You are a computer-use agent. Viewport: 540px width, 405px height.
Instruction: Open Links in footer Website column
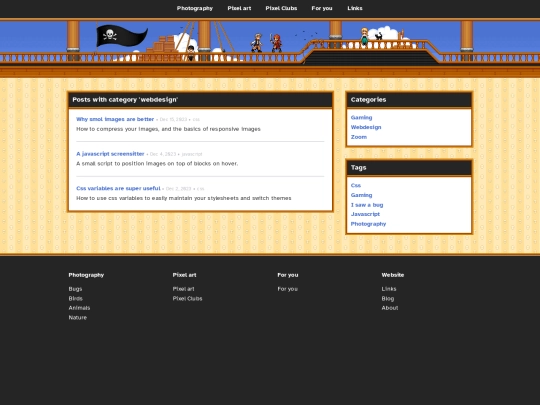tap(389, 289)
